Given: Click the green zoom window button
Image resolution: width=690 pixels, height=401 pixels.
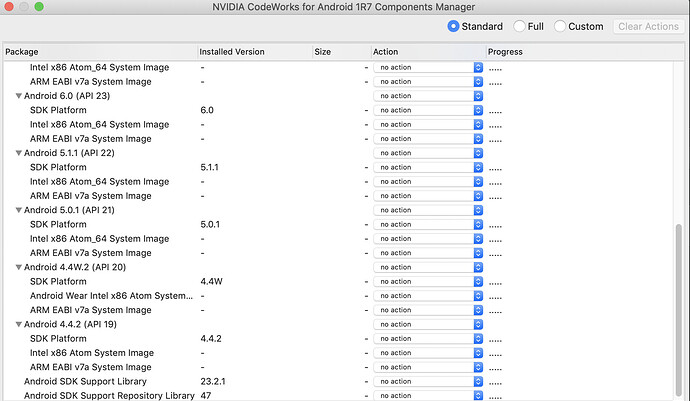Looking at the screenshot, I should (x=39, y=7).
